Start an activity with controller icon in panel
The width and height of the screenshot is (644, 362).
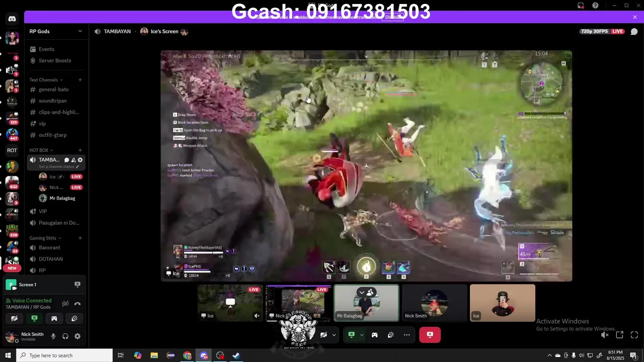click(x=54, y=318)
